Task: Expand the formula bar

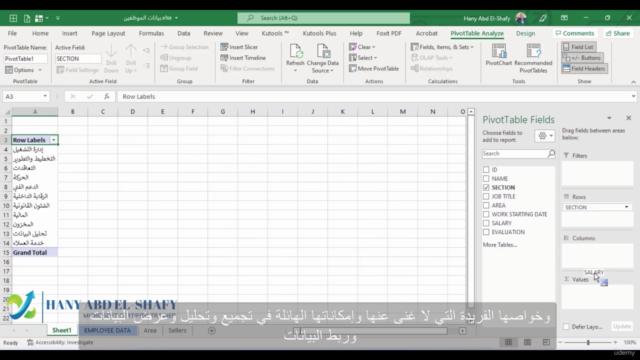Action: pyautogui.click(x=633, y=96)
